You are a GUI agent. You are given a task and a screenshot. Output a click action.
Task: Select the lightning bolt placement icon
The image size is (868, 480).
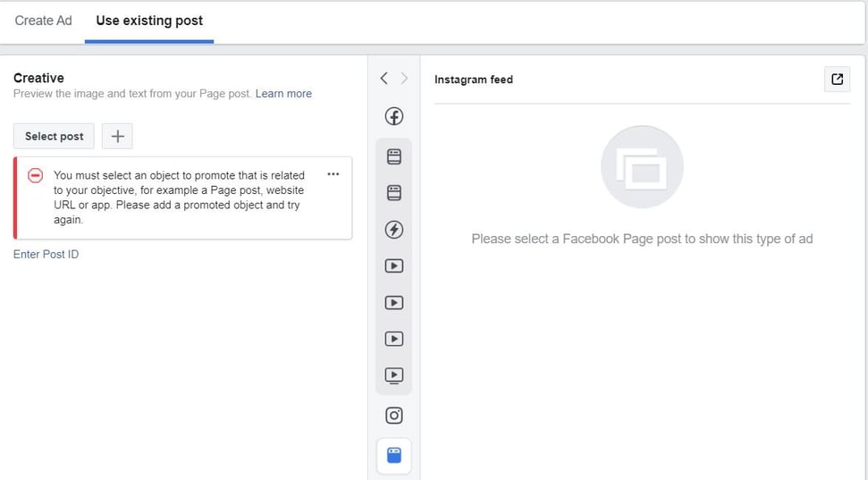click(x=393, y=230)
